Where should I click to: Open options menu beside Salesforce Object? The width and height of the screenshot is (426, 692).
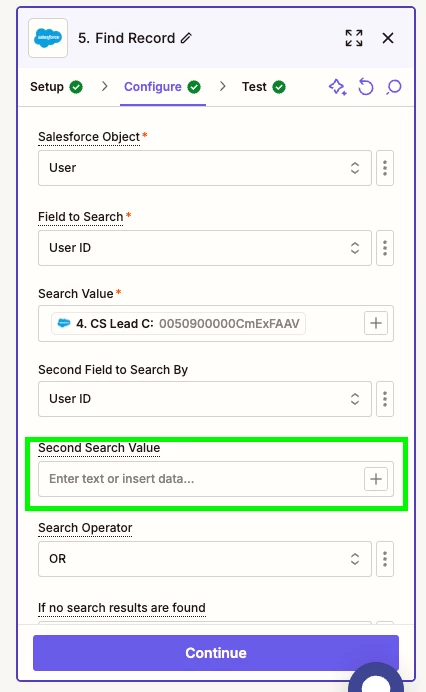click(x=385, y=168)
